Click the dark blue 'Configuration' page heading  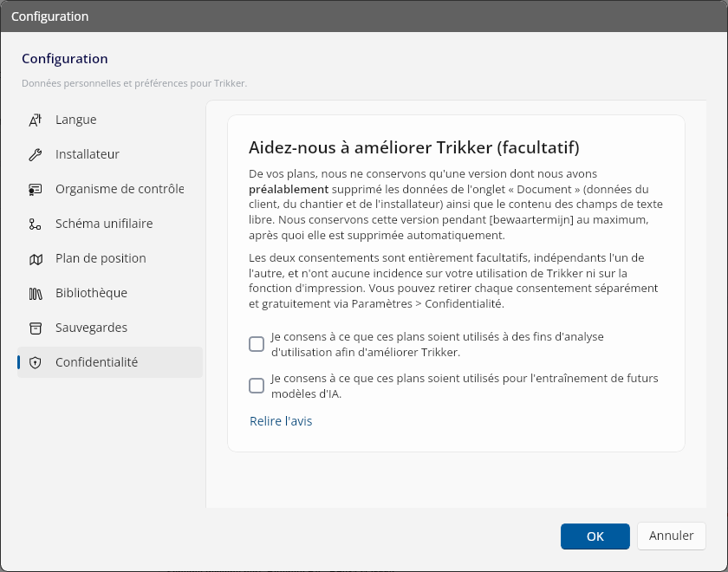65,59
